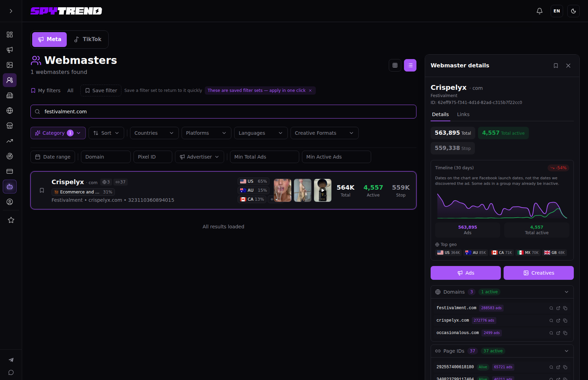Play video creative thumbnail in Crispelyx row
The image size is (588, 380).
(323, 190)
